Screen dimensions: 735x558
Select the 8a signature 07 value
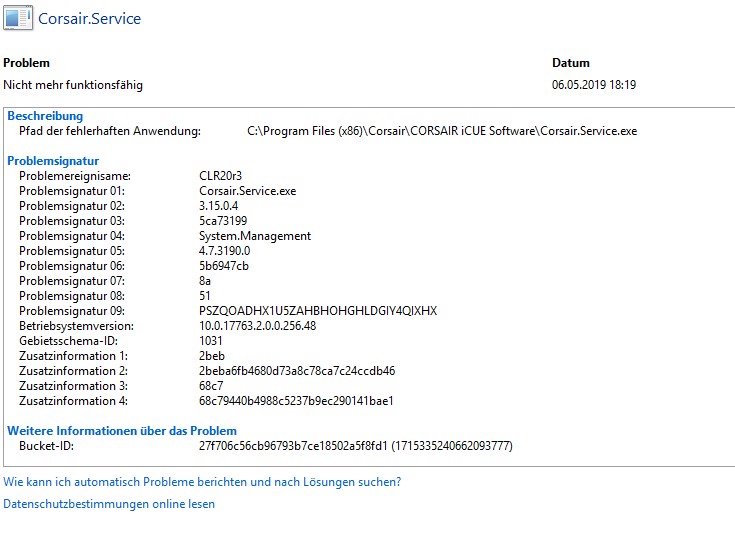(205, 281)
